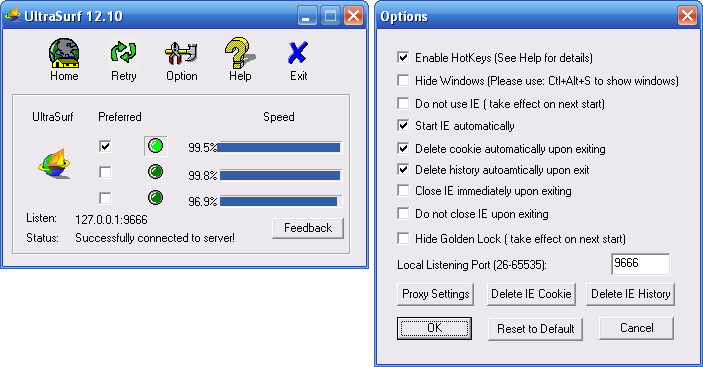Image resolution: width=703 pixels, height=367 pixels.
Task: Click the Preferred column header
Action: tap(120, 117)
